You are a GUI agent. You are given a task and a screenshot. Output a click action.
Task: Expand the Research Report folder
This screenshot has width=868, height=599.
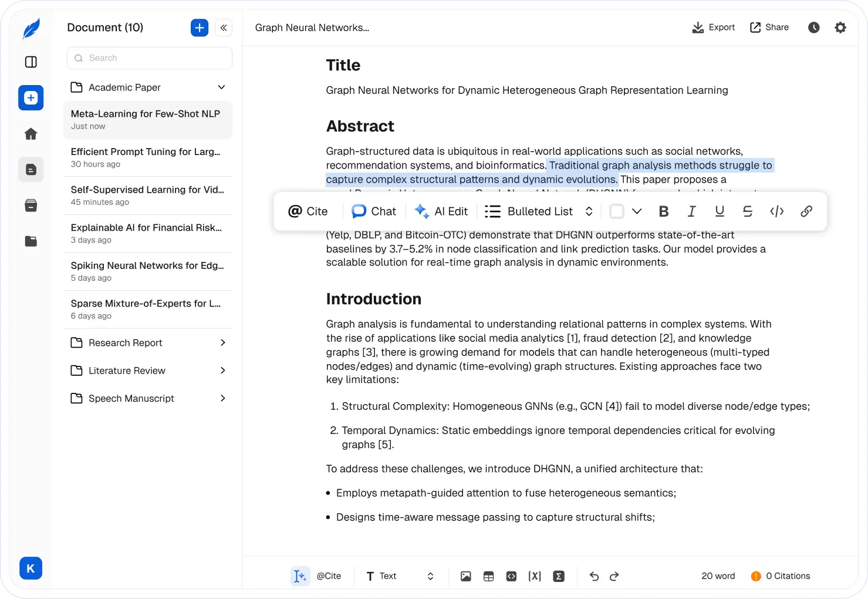(222, 342)
